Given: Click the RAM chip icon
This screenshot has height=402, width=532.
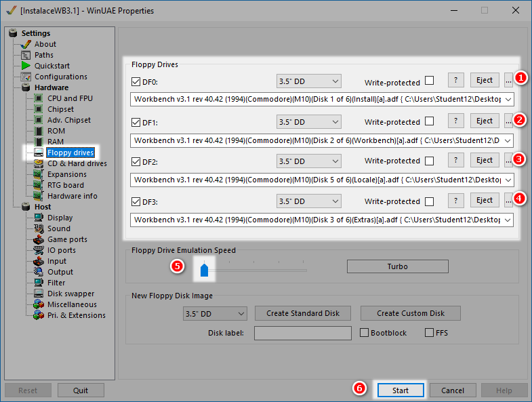Looking at the screenshot, I should click(x=39, y=142).
